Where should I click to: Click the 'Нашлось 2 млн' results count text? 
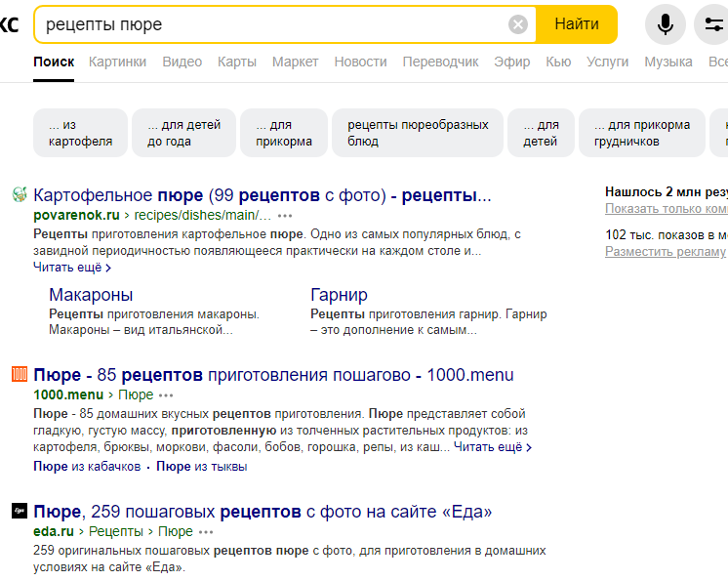[667, 191]
